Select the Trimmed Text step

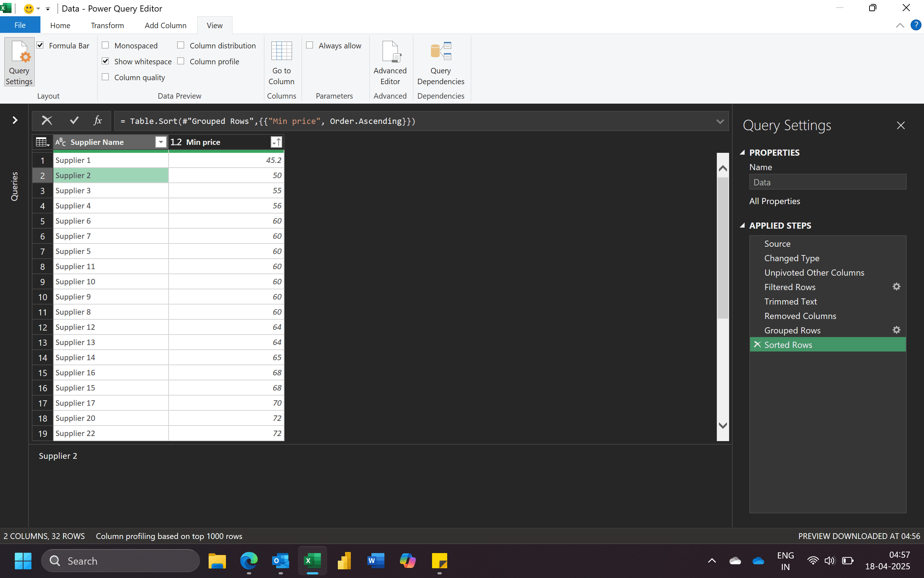(827, 301)
